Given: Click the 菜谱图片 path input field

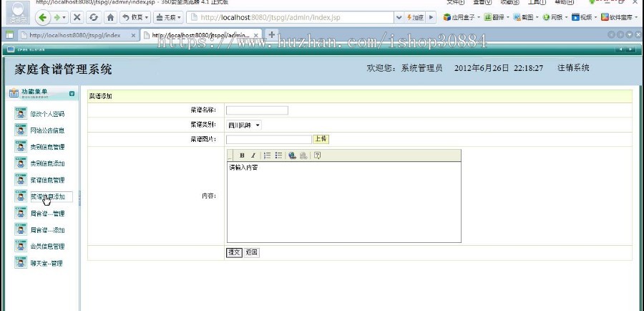Looking at the screenshot, I should pos(269,140).
